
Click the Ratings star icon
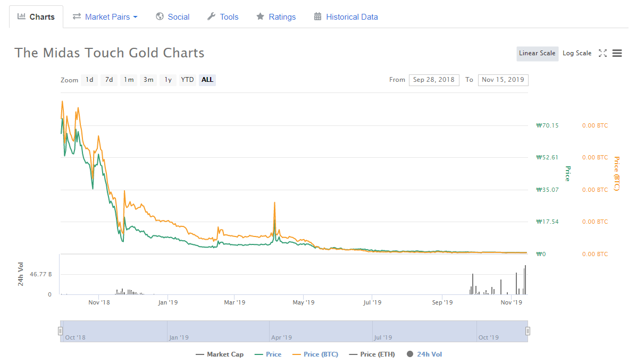pyautogui.click(x=260, y=16)
